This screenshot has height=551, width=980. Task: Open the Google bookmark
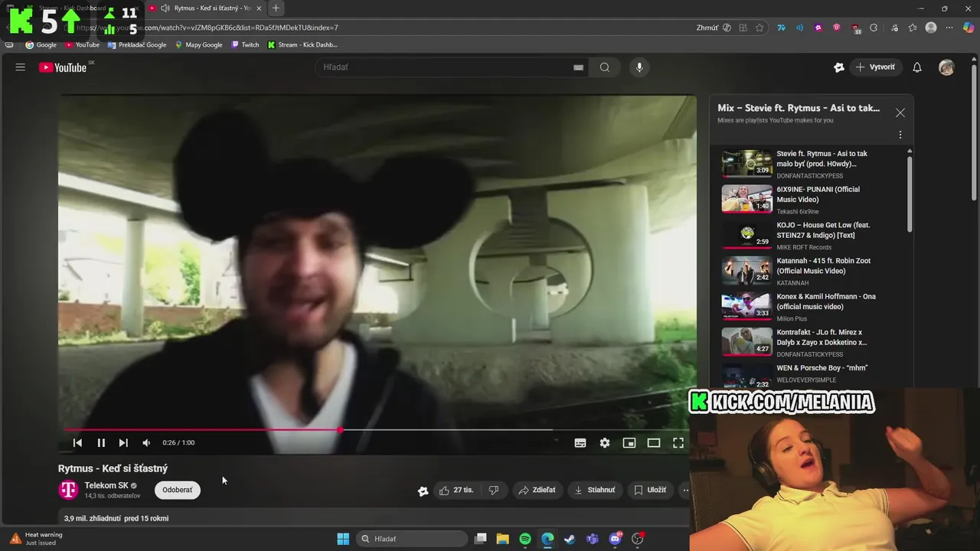point(41,44)
